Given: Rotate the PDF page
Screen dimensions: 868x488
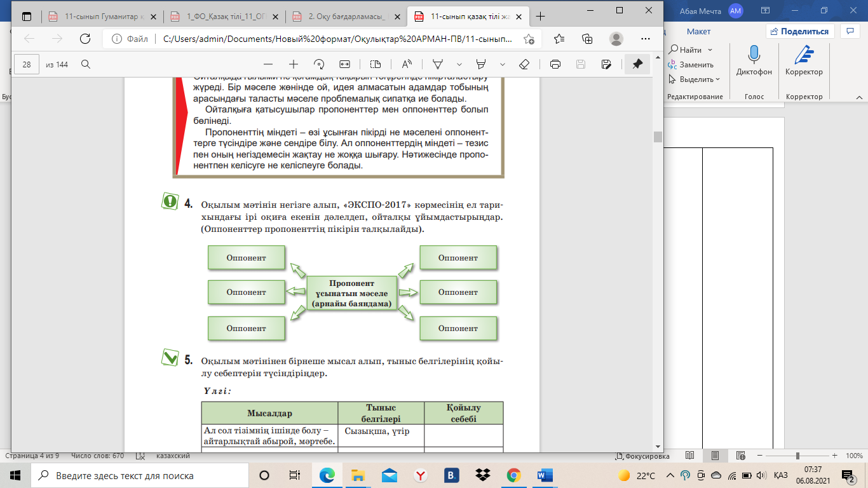Looking at the screenshot, I should pyautogui.click(x=320, y=64).
